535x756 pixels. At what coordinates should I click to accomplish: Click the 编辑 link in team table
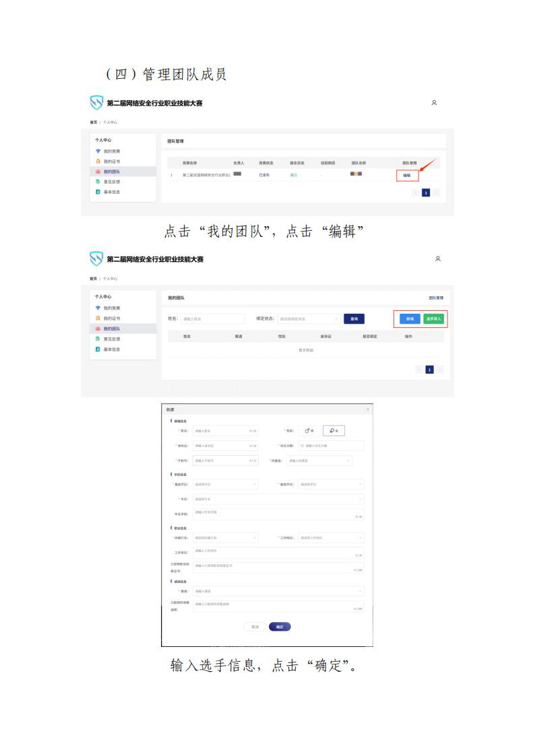[x=406, y=176]
